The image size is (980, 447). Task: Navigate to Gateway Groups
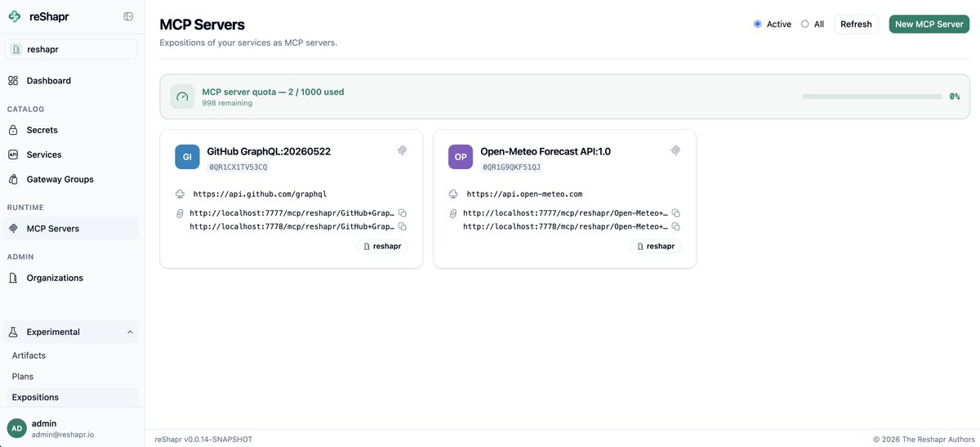(70, 179)
